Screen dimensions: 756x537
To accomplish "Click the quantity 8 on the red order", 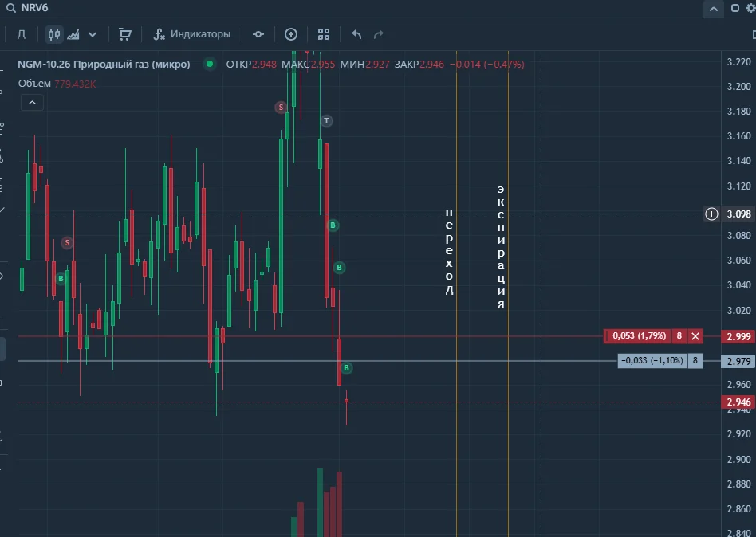I will coord(679,336).
